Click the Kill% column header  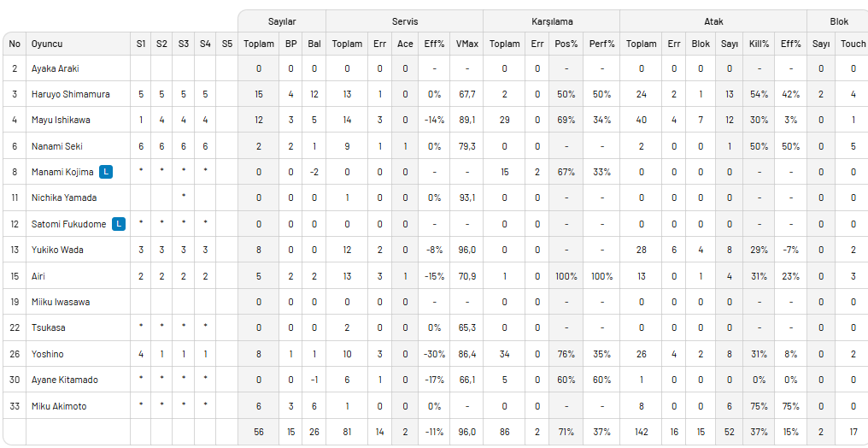pos(759,44)
